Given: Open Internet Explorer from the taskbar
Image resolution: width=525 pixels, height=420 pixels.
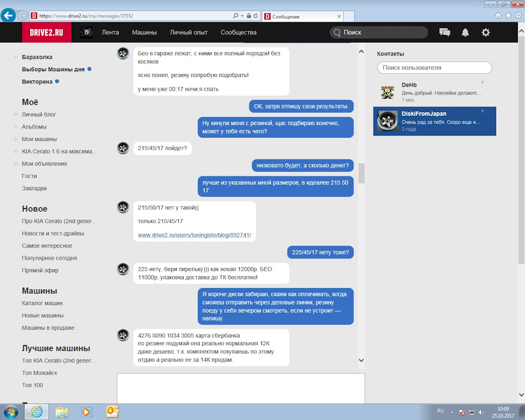Looking at the screenshot, I should tap(37, 412).
